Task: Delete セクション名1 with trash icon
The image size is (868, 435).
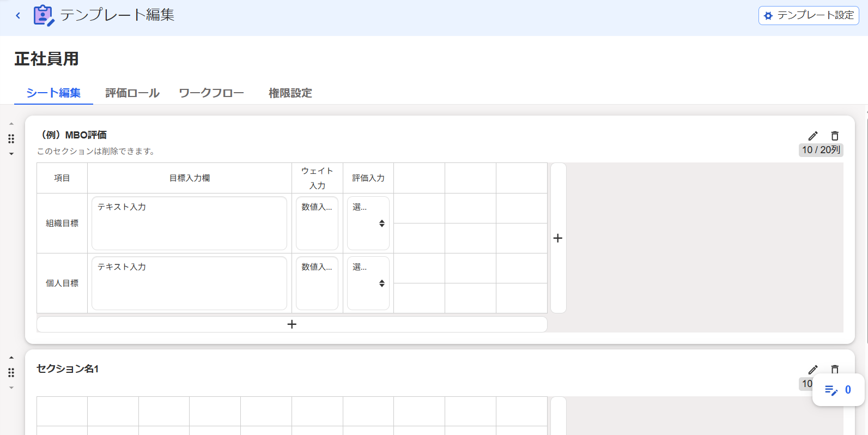Action: (x=835, y=369)
